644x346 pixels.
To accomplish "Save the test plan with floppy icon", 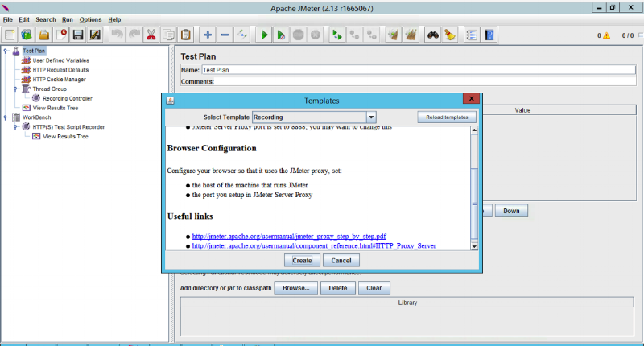I will coord(78,35).
